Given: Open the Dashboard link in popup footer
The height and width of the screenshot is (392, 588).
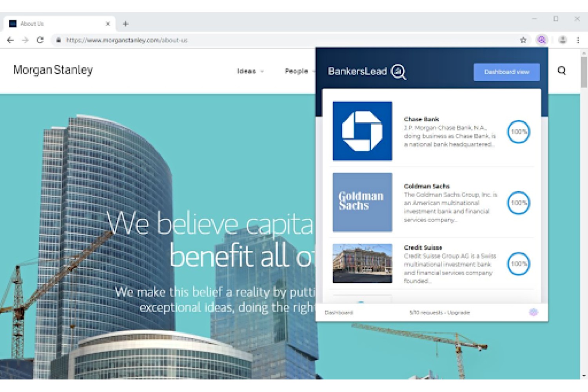Looking at the screenshot, I should [339, 313].
